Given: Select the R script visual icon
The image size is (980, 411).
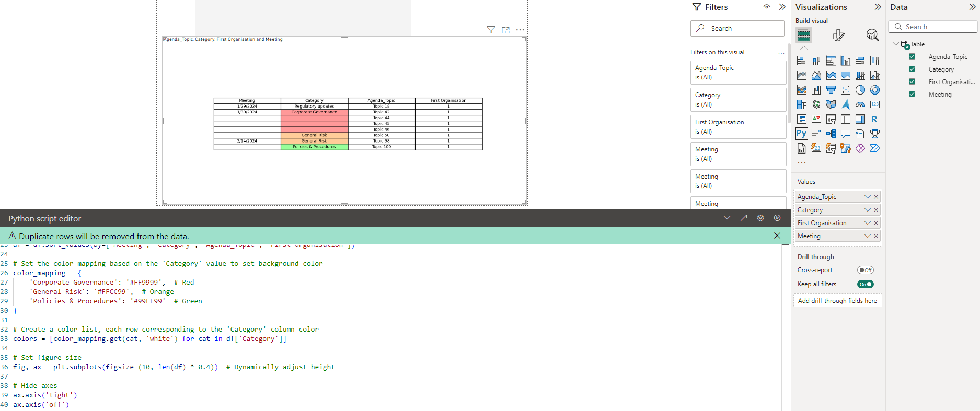Looking at the screenshot, I should point(874,119).
